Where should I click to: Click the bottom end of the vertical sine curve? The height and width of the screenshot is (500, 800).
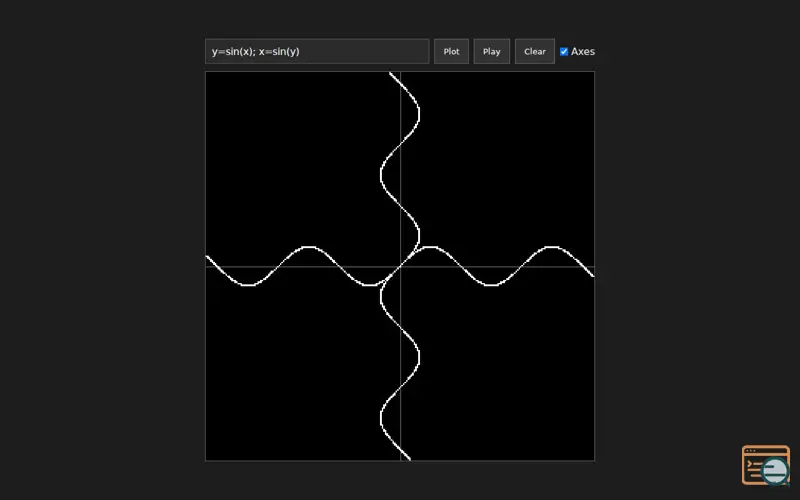[x=410, y=459]
